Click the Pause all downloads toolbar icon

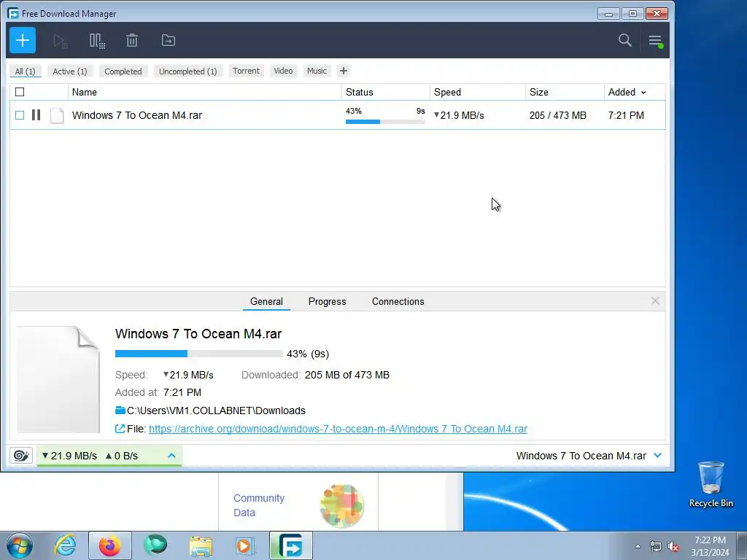pos(97,41)
